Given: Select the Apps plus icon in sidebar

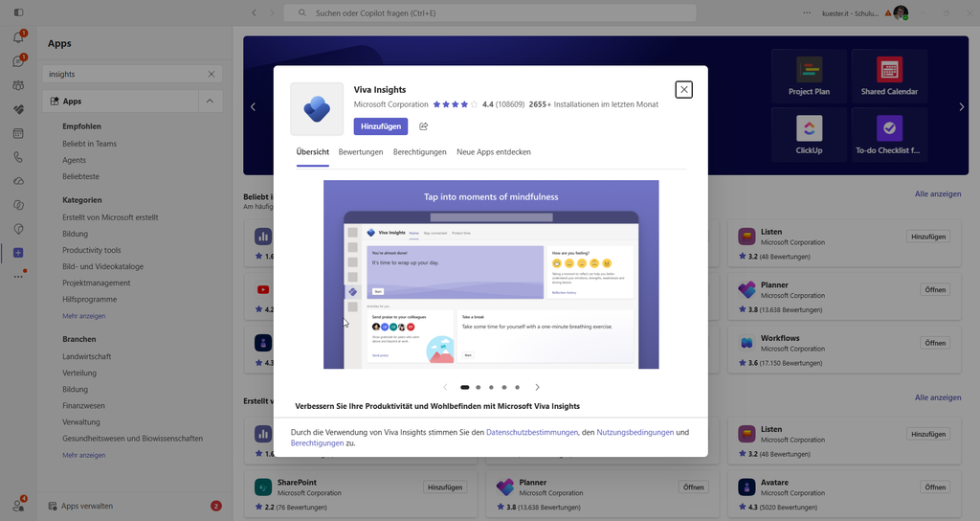Looking at the screenshot, I should tap(18, 253).
